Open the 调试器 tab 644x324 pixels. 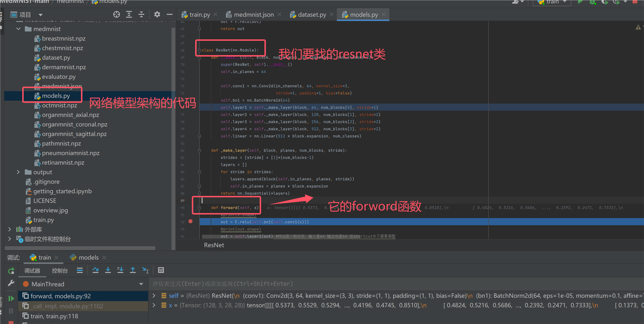click(x=32, y=271)
